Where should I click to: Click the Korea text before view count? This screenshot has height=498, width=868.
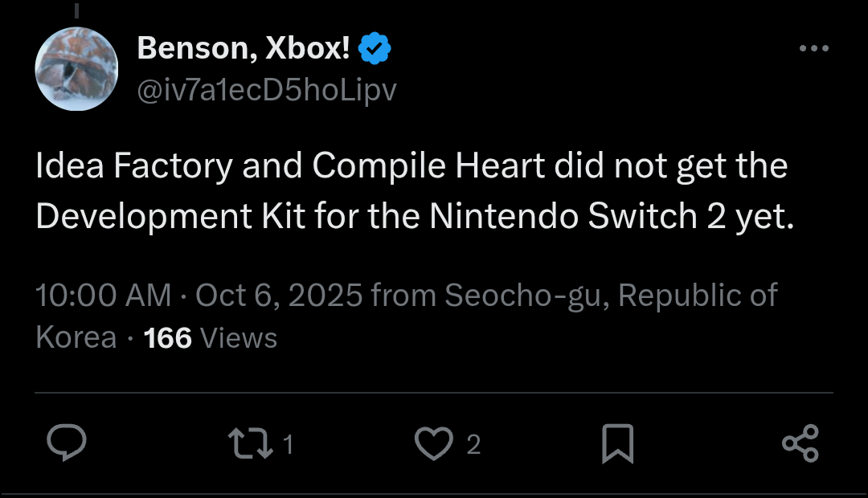[x=76, y=337]
